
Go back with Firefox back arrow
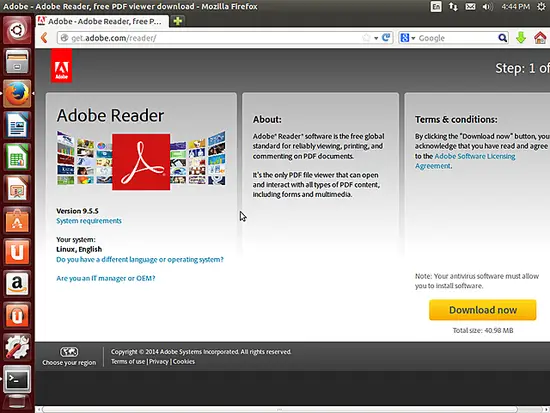[44, 38]
